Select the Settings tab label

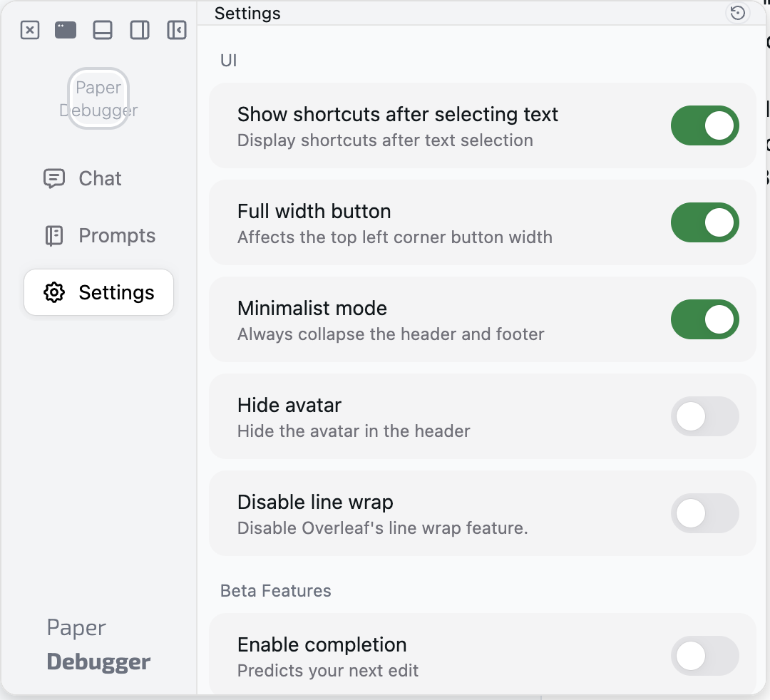[x=117, y=292]
